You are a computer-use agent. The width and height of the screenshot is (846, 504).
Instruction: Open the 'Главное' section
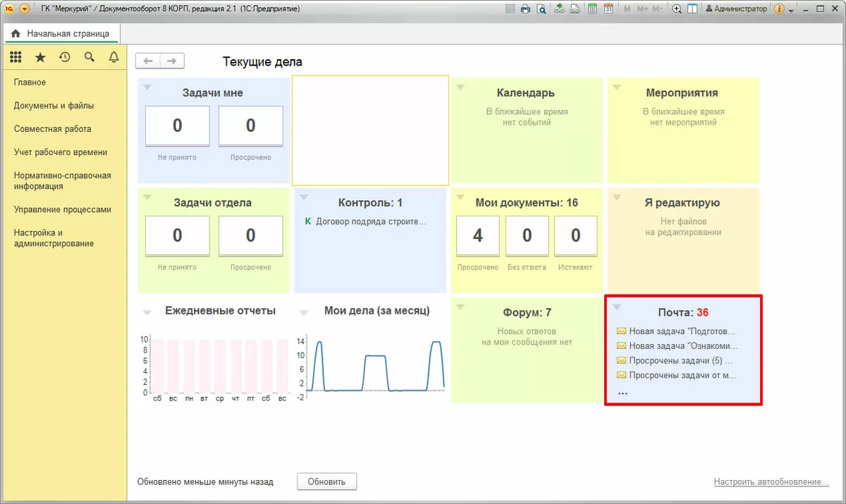tap(30, 82)
